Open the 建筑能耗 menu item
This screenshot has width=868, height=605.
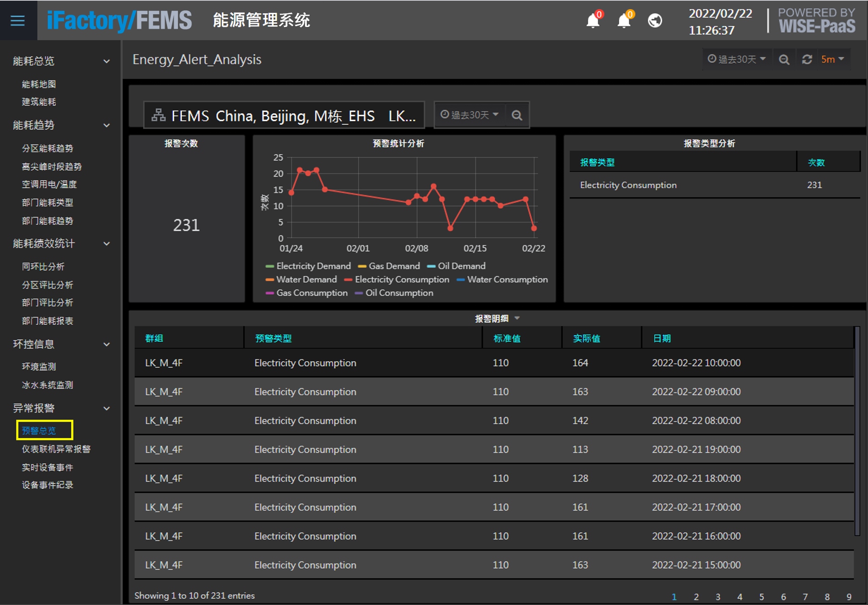(39, 102)
